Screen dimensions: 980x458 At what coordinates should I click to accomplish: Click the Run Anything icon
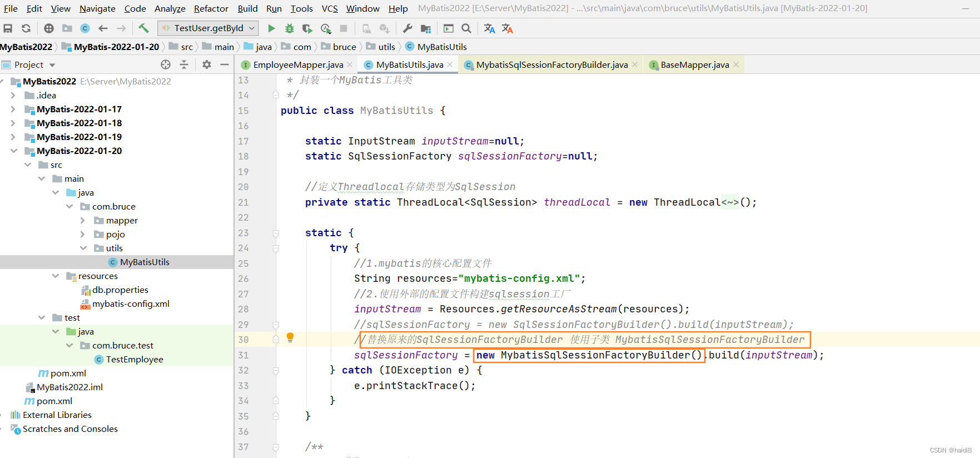(449, 28)
